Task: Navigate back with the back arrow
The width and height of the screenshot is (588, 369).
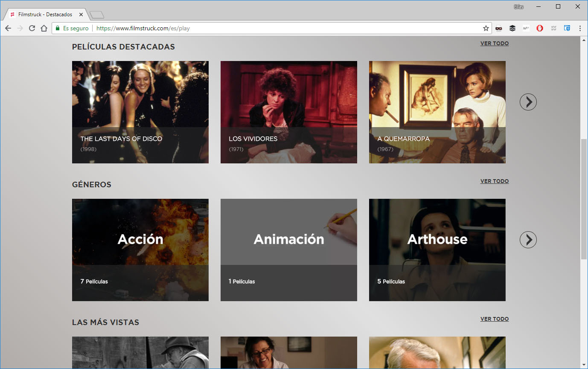Action: pos(8,28)
